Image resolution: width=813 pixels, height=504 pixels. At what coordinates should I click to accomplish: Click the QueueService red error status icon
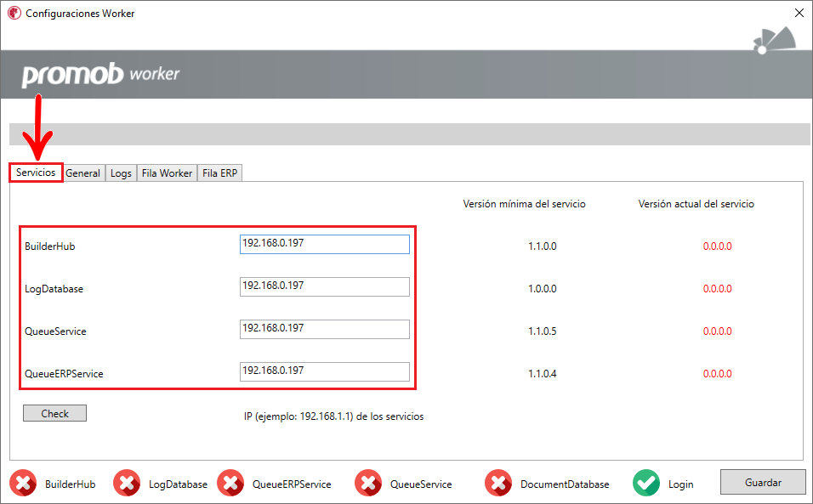[368, 484]
